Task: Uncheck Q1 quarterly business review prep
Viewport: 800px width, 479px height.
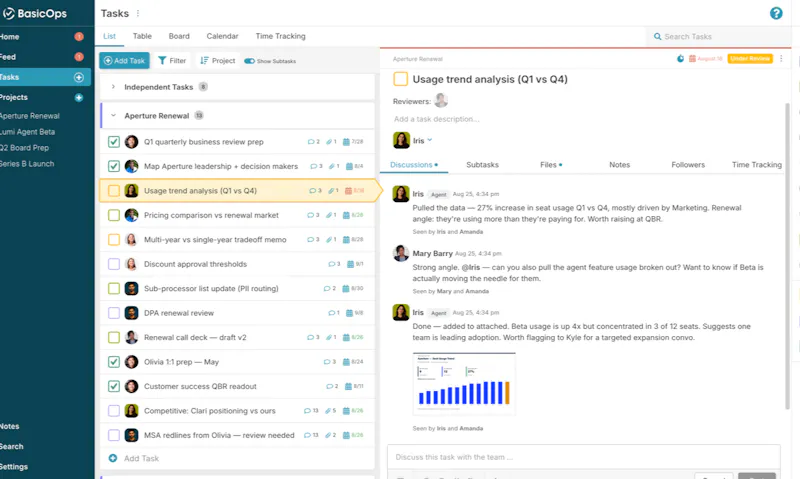Action: click(x=114, y=142)
